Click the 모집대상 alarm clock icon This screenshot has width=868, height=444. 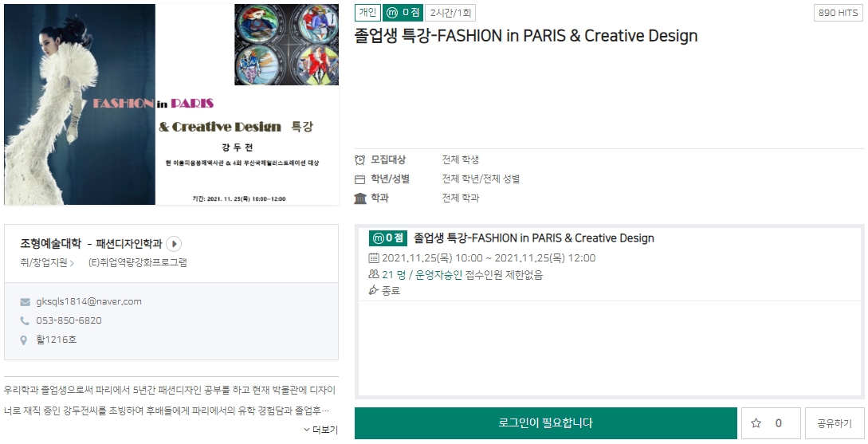[x=360, y=159]
